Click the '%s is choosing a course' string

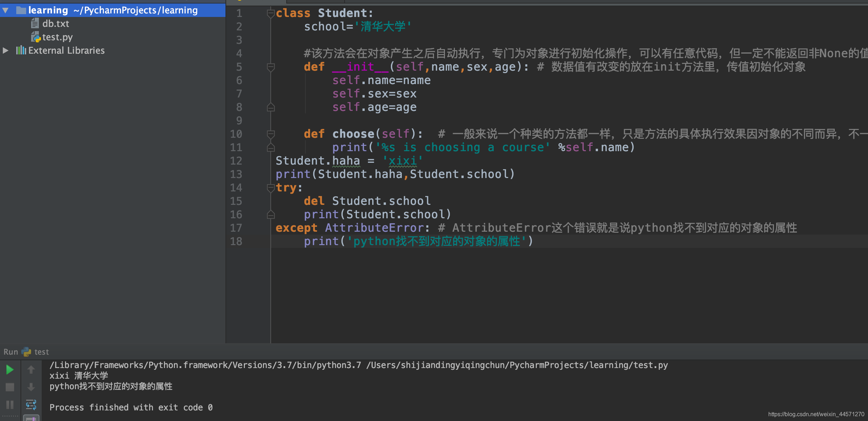(463, 148)
